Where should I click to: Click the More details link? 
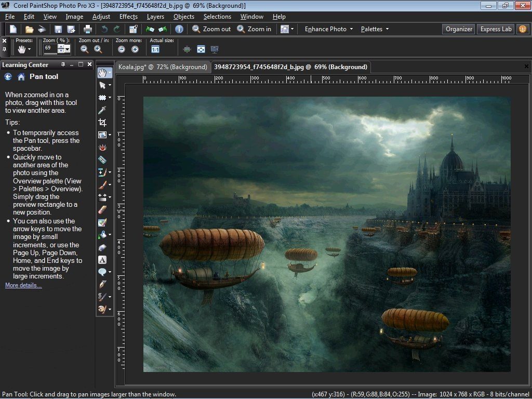(x=23, y=285)
